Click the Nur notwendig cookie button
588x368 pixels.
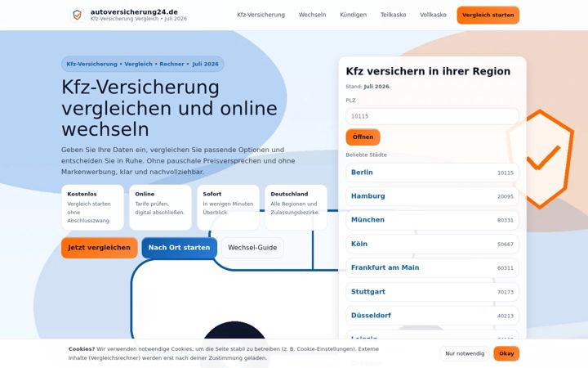click(465, 354)
